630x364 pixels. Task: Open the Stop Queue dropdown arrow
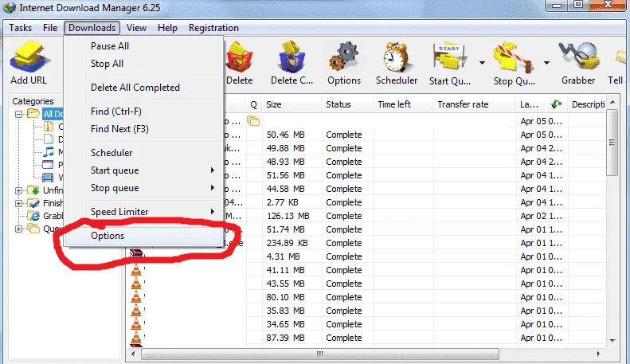point(546,63)
